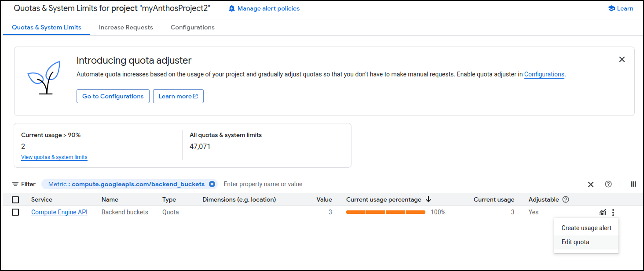The height and width of the screenshot is (271, 644).
Task: Show usage chart for Backend buckets
Action: tap(603, 213)
